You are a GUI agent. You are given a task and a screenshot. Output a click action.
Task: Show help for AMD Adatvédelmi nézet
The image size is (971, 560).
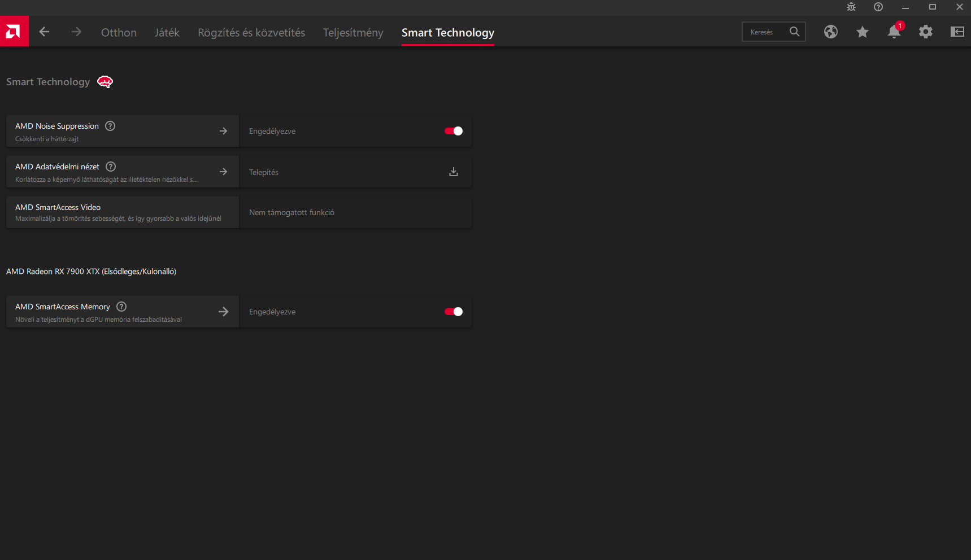111,167
